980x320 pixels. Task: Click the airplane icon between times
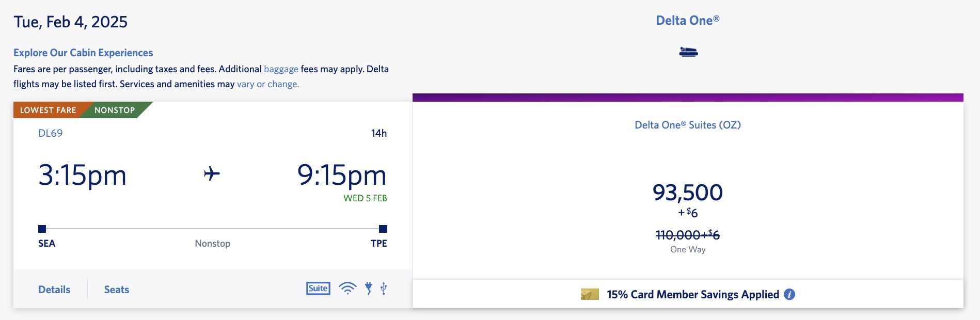pos(212,173)
